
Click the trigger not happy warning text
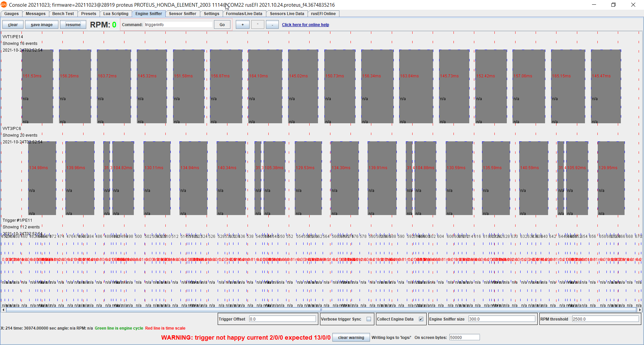click(246, 338)
